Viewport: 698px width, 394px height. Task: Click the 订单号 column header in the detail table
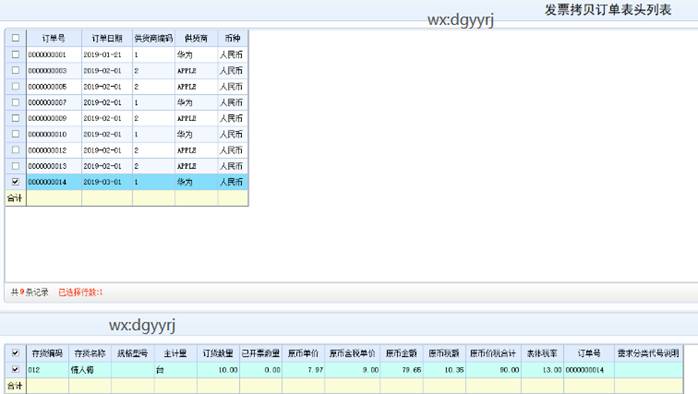tap(589, 353)
